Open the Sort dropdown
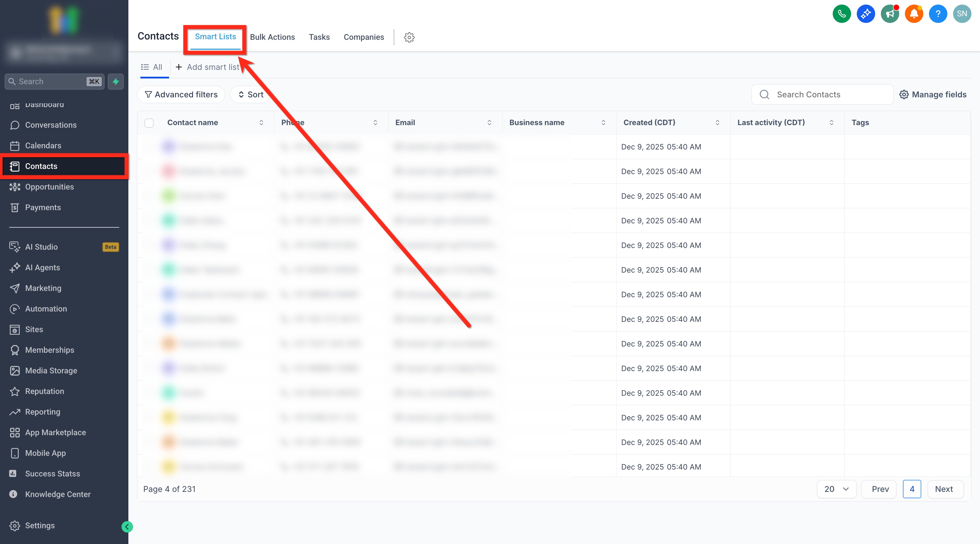This screenshot has width=980, height=544. click(251, 95)
